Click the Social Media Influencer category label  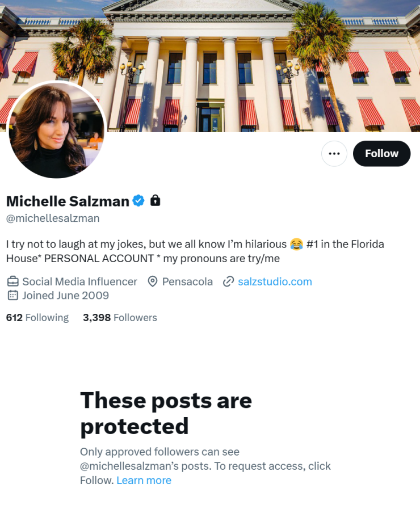[79, 281]
